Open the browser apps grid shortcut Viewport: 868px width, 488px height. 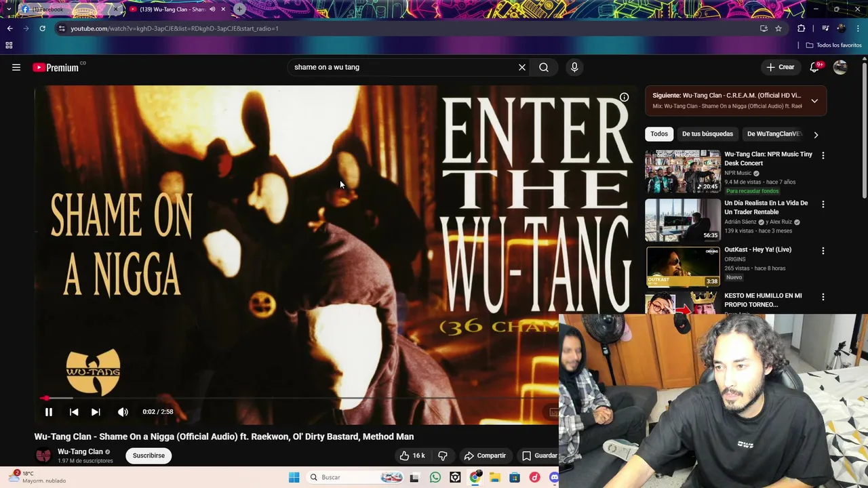[x=9, y=45]
